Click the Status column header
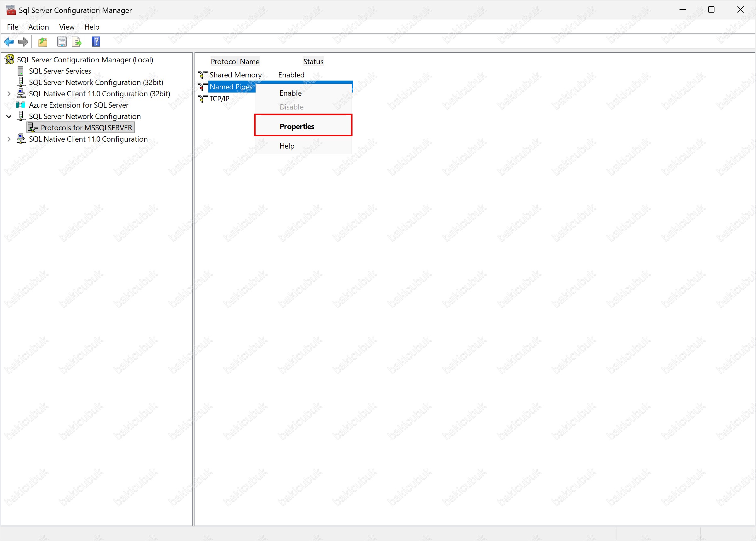The image size is (756, 541). click(313, 62)
